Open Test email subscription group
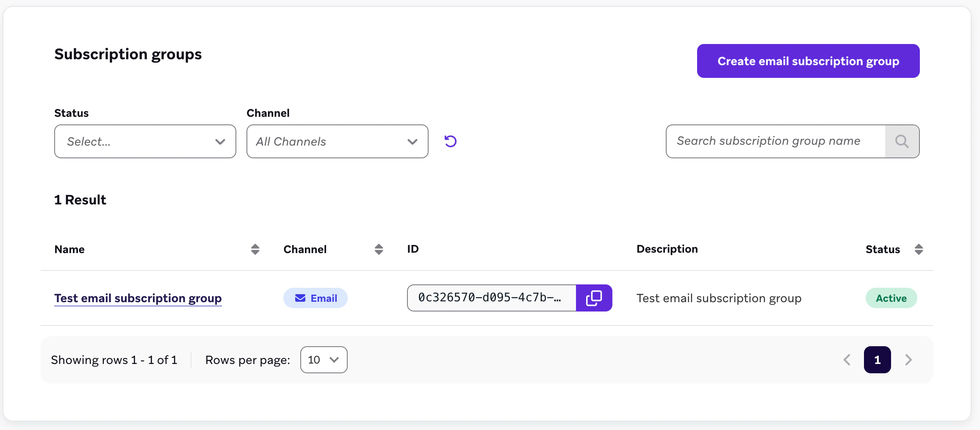 click(x=138, y=298)
